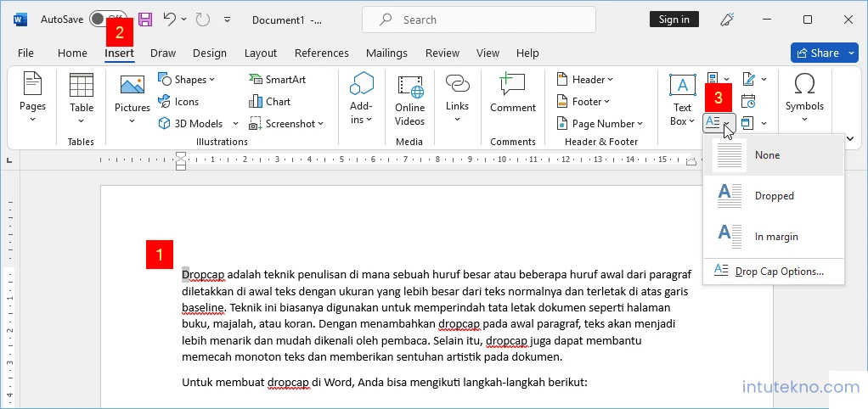The width and height of the screenshot is (868, 409).
Task: Open the Undo history dropdown arrow
Action: (184, 20)
